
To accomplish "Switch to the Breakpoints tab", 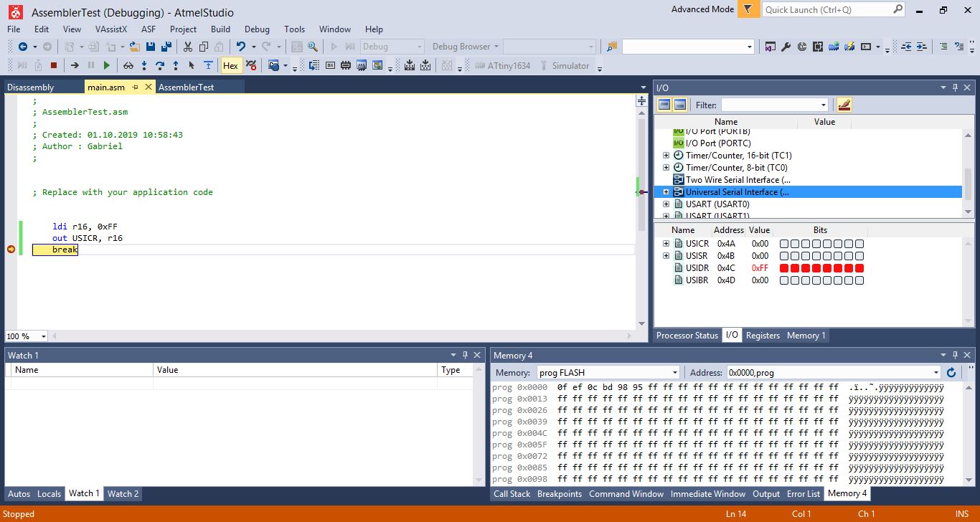I will point(560,494).
